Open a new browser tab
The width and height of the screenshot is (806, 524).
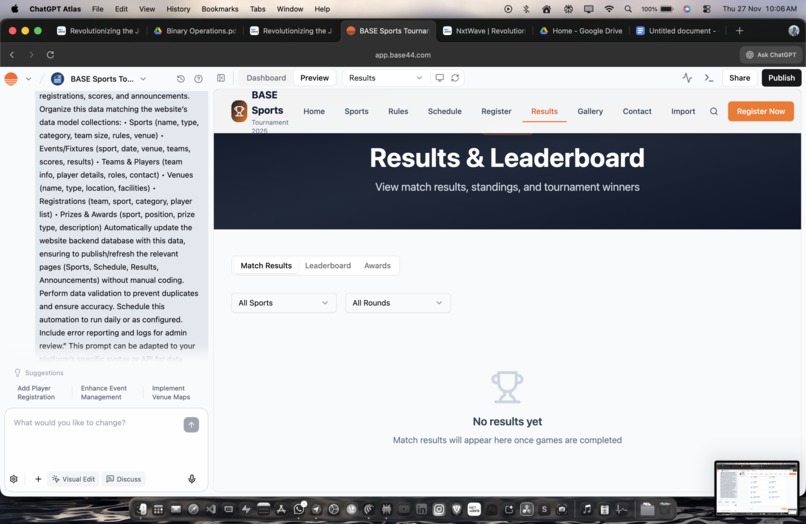point(739,31)
